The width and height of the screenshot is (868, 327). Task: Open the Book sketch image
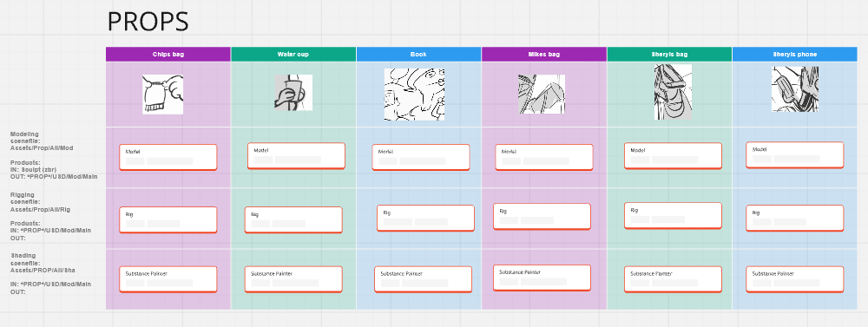point(415,94)
